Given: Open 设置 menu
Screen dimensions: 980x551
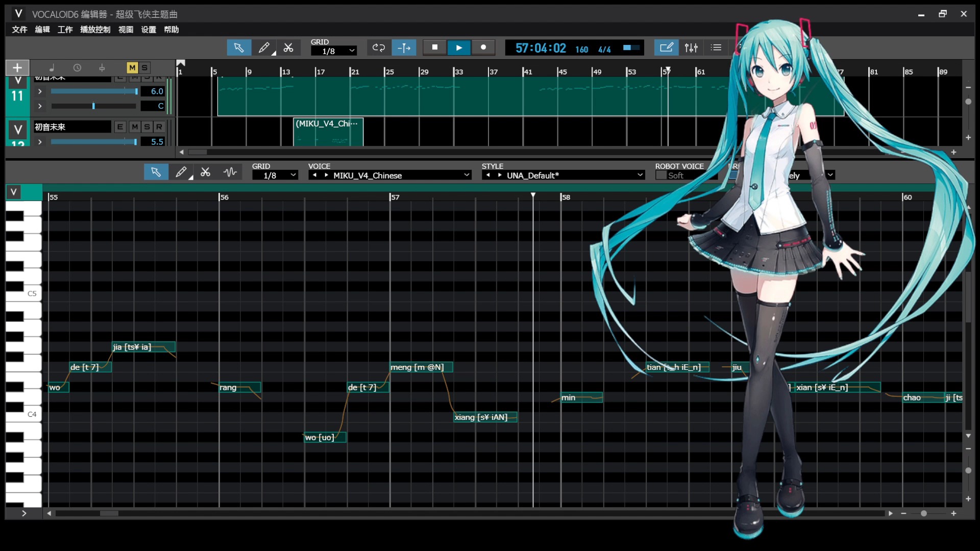Looking at the screenshot, I should pos(149,30).
